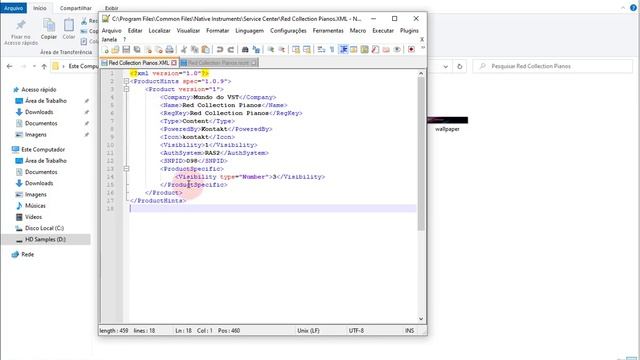The image size is (640, 360).
Task: Toggle show all characters icon
Action: 332,50
